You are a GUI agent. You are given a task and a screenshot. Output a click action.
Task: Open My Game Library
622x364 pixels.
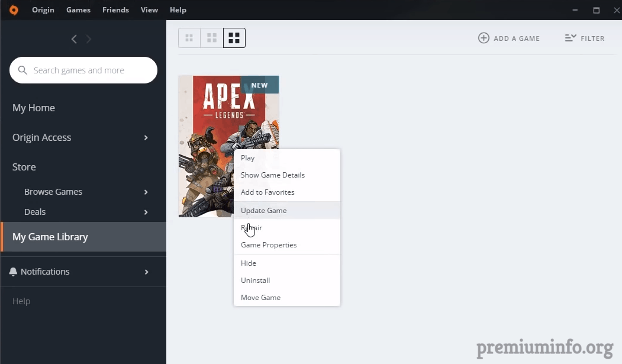point(83,237)
